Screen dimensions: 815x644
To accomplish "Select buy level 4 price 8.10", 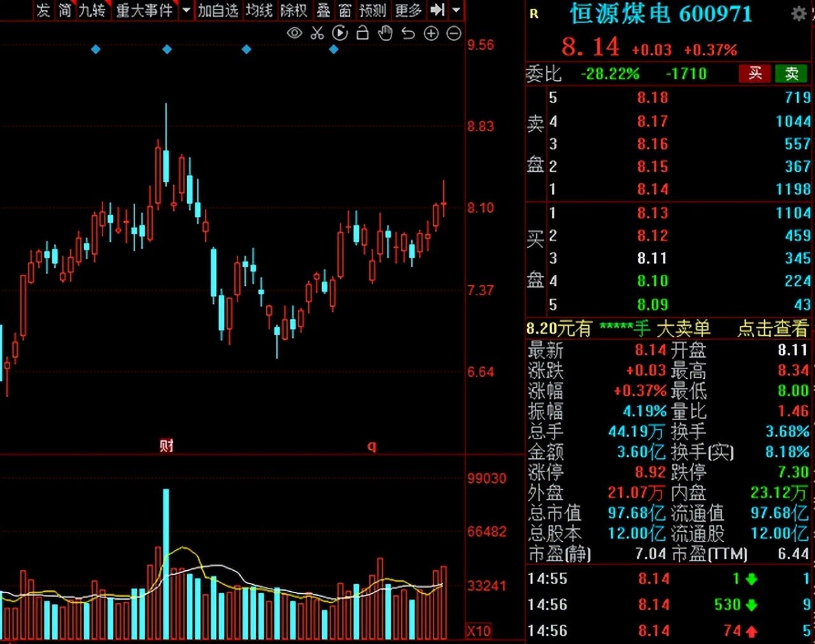I will [653, 281].
